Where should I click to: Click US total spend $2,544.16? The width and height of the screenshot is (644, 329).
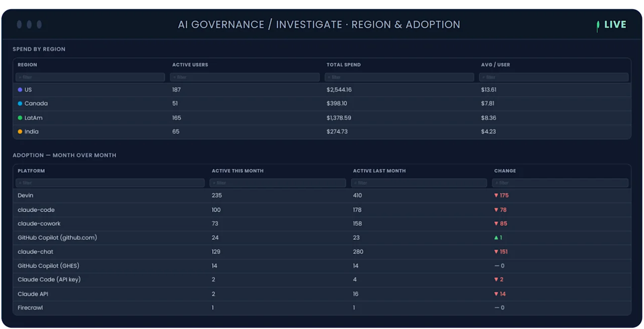[x=339, y=90]
